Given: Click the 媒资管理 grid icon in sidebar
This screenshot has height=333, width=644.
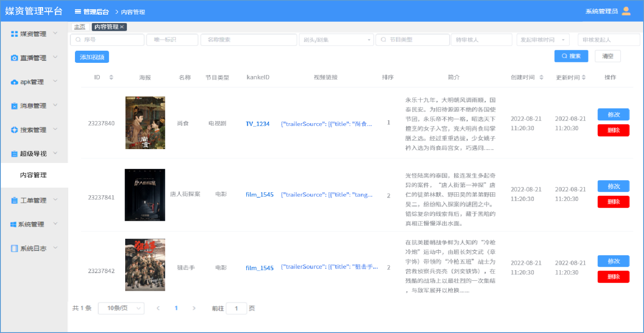Looking at the screenshot, I should coord(14,34).
